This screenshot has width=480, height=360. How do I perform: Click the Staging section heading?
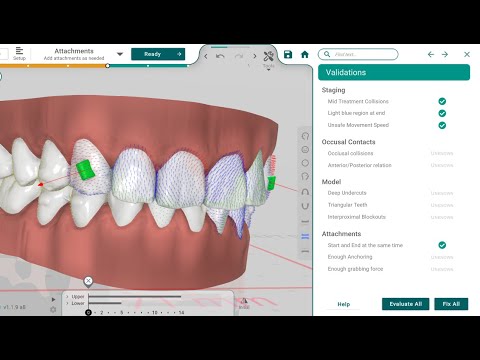point(333,90)
